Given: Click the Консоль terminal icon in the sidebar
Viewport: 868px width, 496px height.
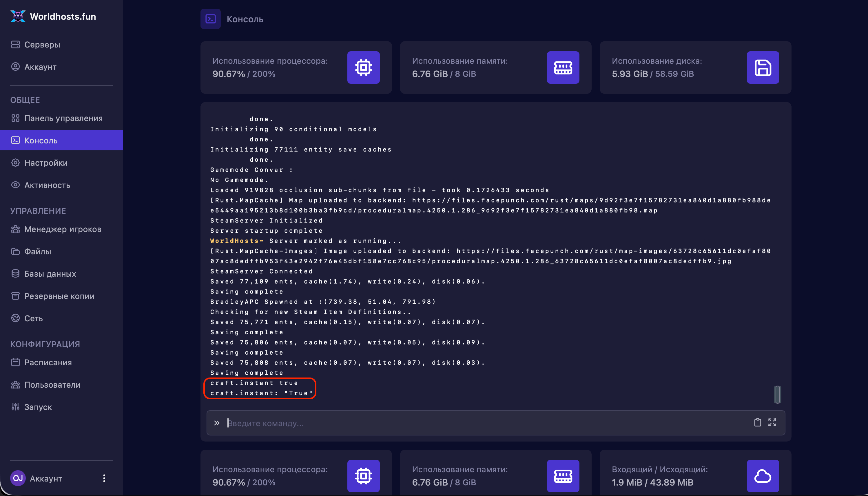Looking at the screenshot, I should coord(15,140).
